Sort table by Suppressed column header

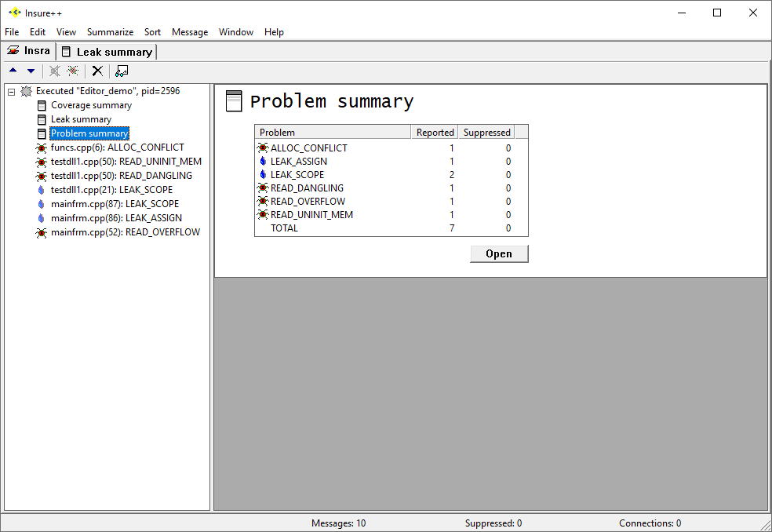tap(486, 132)
